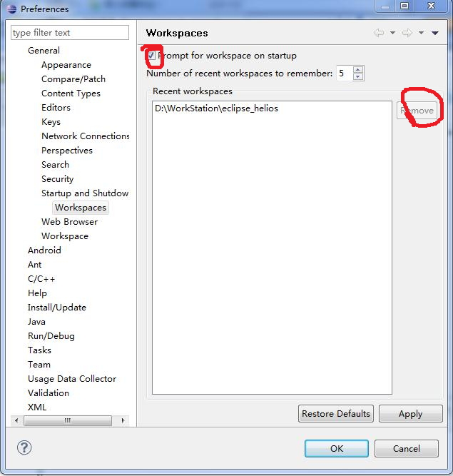Click Restore Defaults button
Image resolution: width=453 pixels, height=476 pixels.
point(336,413)
